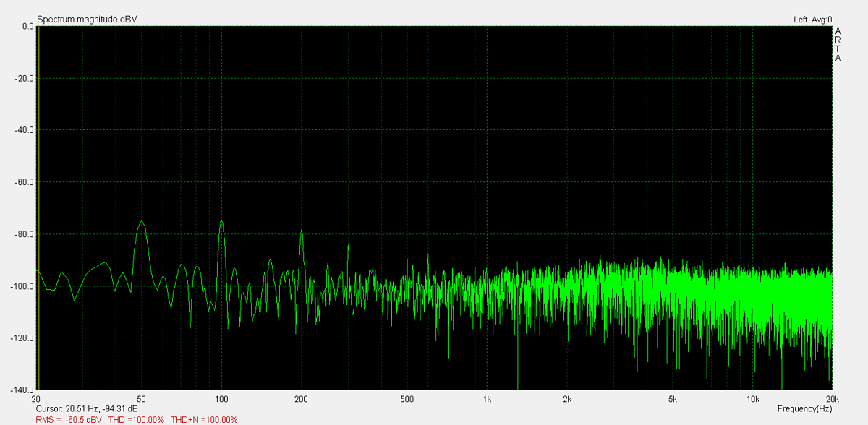Click the 200 Hz harmonic peak
868x425 pixels.
pos(302,231)
